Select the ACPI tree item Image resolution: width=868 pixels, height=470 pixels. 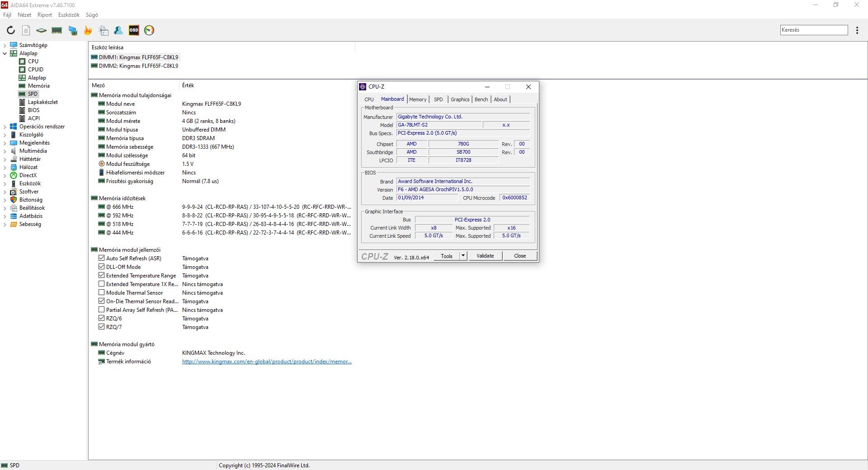tap(34, 118)
